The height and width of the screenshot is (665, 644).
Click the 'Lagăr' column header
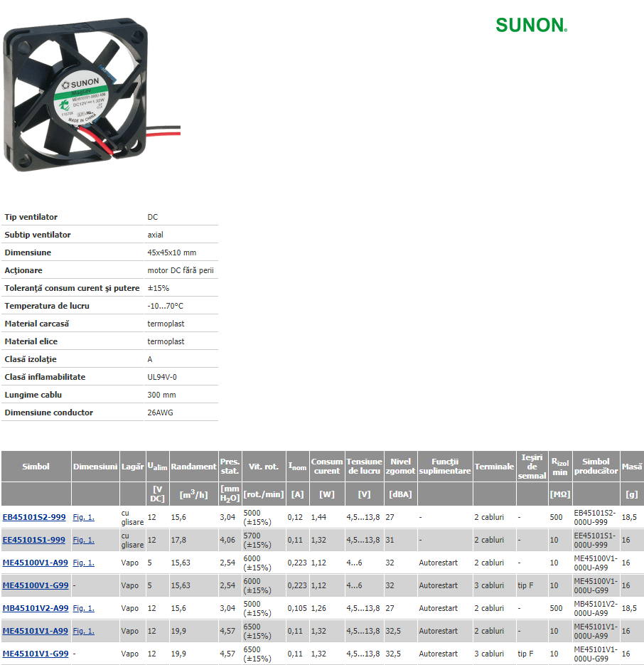(133, 467)
